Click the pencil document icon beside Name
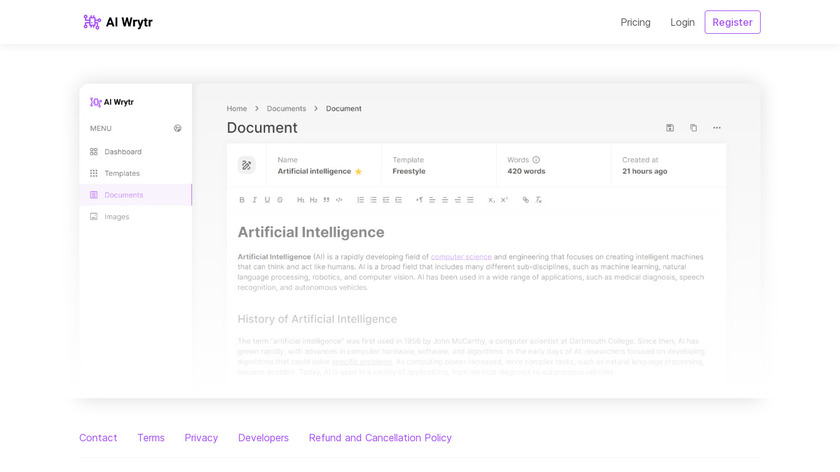The image size is (840, 472). (246, 165)
